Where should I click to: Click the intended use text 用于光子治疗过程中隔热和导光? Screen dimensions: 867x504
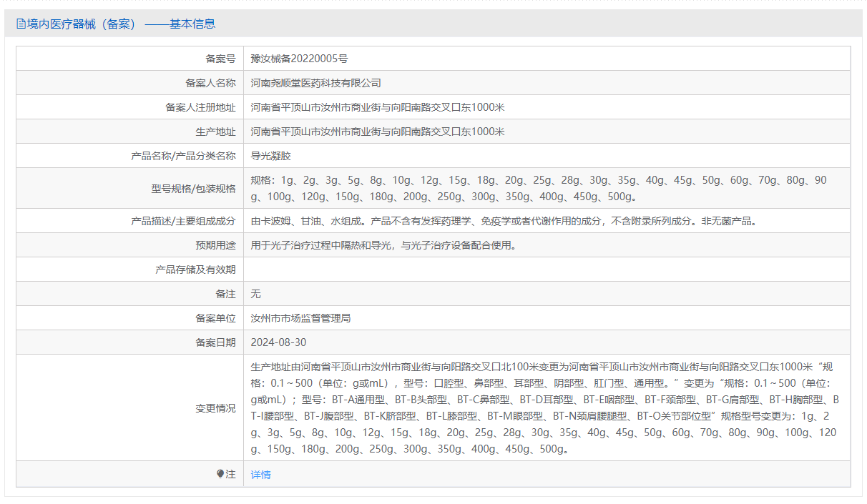point(322,245)
